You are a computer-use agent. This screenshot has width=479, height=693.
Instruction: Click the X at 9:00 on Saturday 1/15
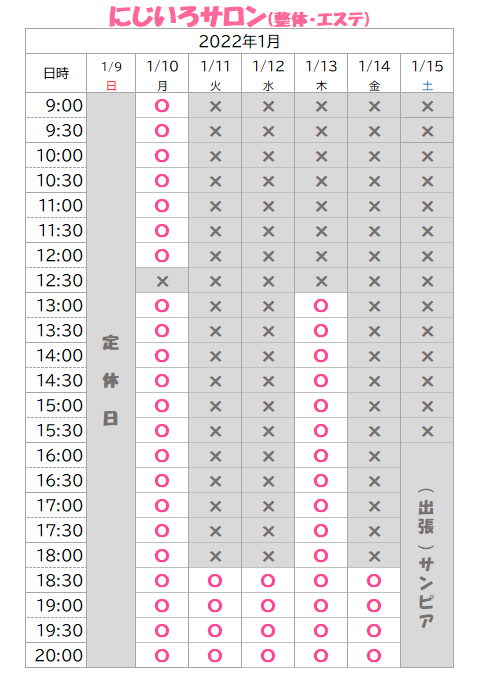click(427, 106)
